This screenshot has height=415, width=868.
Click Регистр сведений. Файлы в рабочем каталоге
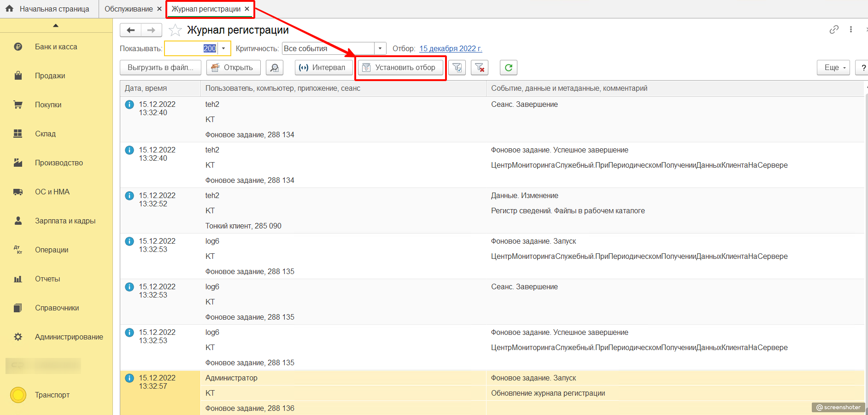click(568, 211)
